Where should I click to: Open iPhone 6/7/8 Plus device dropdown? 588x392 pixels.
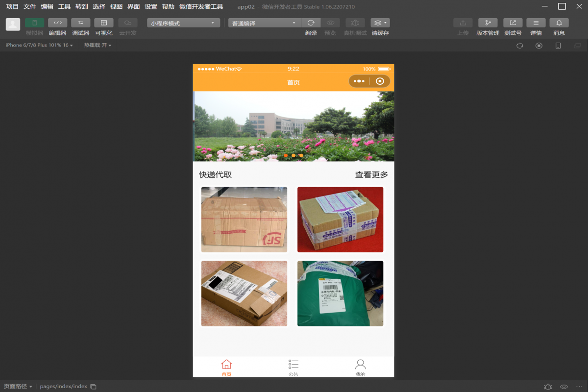[39, 45]
